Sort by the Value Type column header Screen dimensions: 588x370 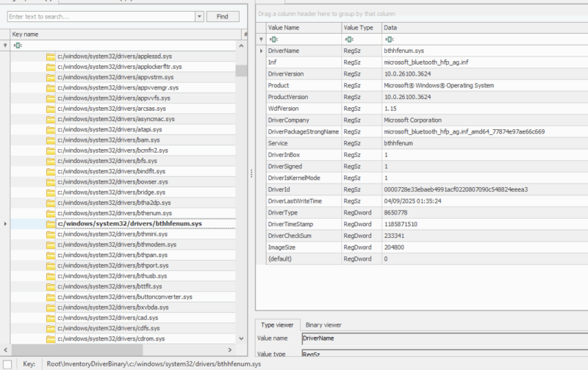point(360,27)
